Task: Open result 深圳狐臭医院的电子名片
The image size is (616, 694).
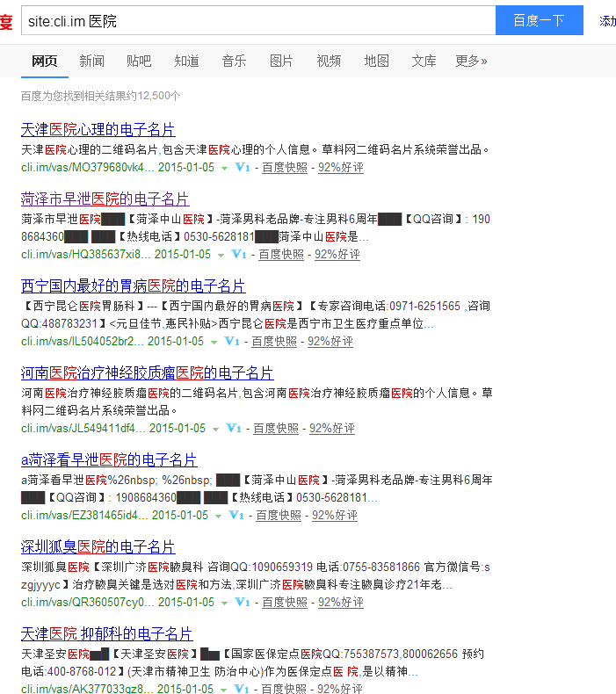Action: point(98,547)
